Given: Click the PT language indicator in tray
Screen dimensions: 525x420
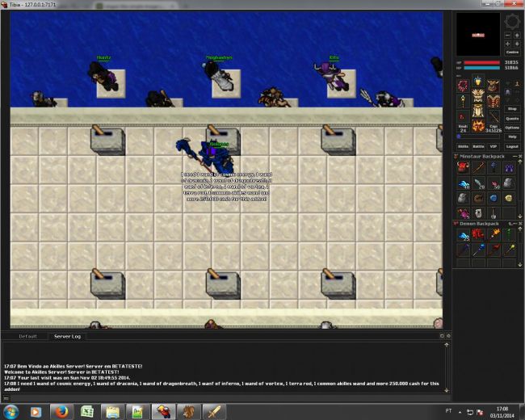Looking at the screenshot, I should point(448,410).
